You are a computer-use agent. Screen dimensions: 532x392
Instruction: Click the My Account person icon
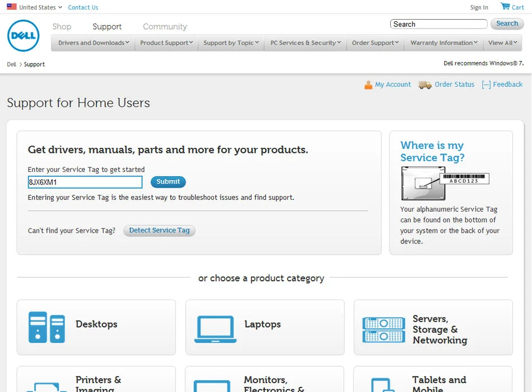coord(368,85)
